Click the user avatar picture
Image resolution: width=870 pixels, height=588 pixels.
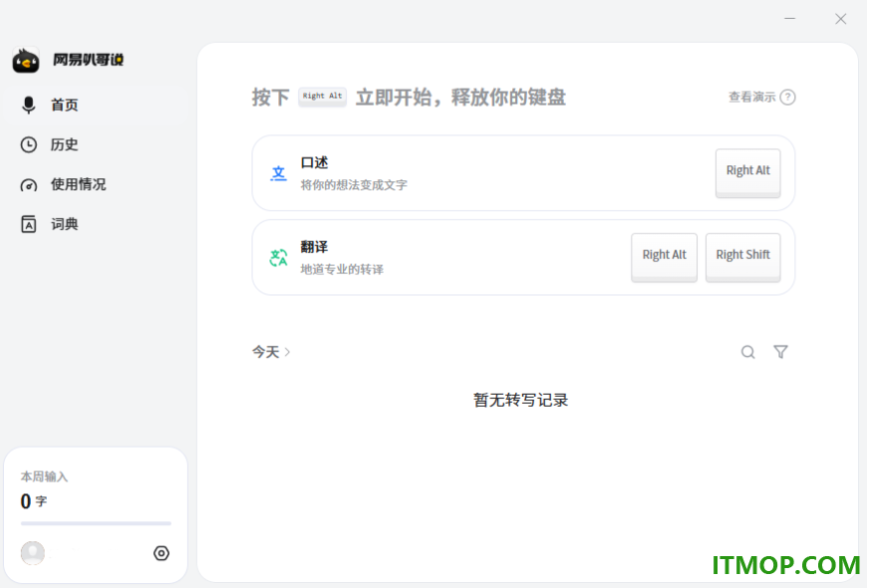pos(33,553)
